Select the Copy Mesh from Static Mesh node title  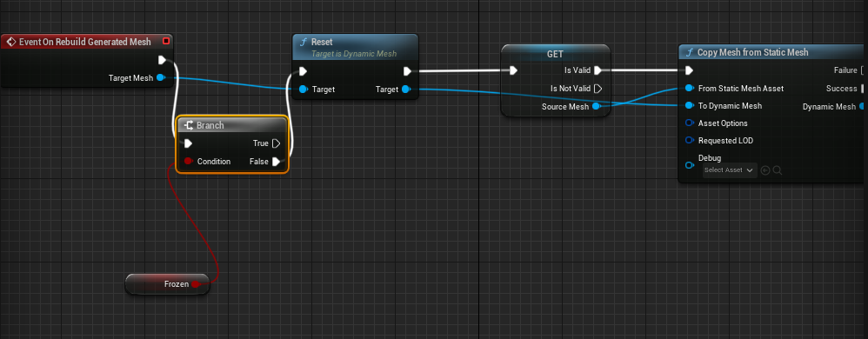tap(753, 52)
